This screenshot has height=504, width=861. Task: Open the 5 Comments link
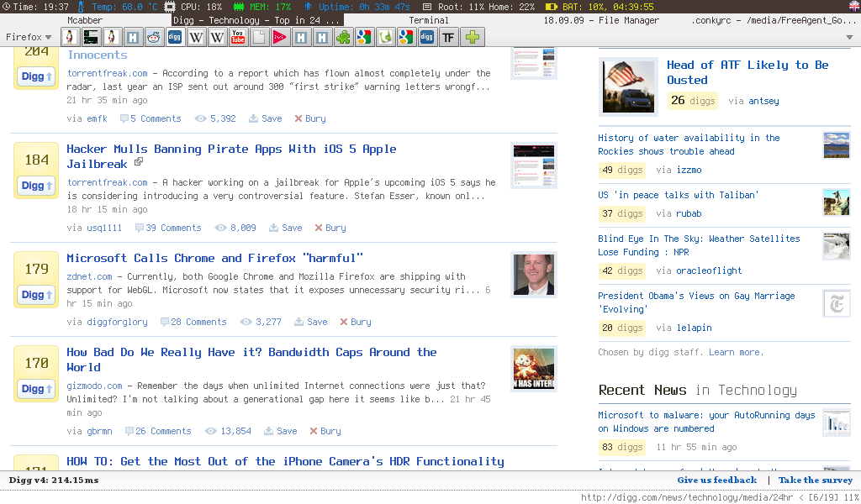pyautogui.click(x=151, y=118)
